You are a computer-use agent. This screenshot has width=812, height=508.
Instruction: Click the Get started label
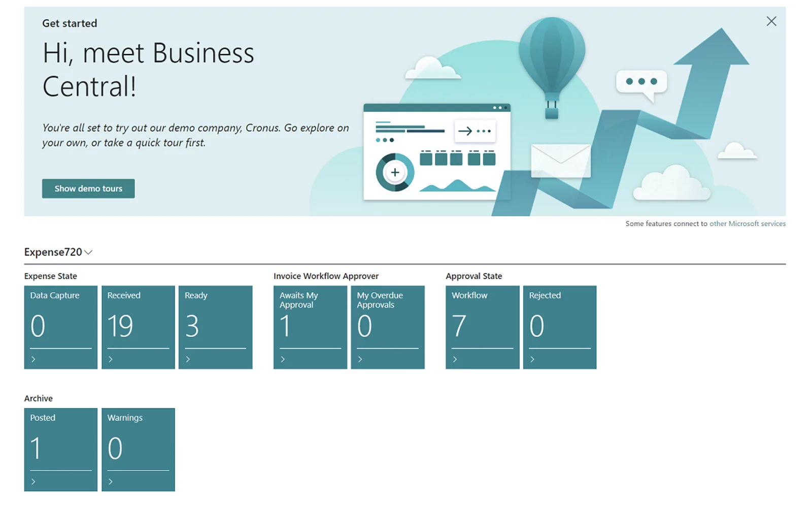pyautogui.click(x=70, y=23)
